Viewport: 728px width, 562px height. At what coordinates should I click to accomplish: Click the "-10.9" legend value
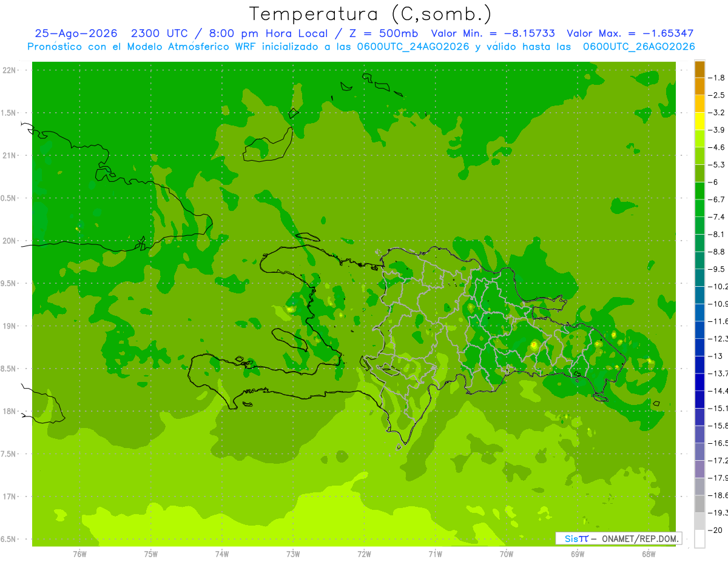click(719, 304)
